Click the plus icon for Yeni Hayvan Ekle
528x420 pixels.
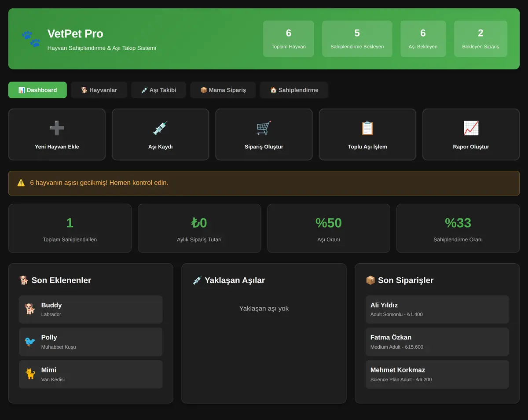(57, 128)
